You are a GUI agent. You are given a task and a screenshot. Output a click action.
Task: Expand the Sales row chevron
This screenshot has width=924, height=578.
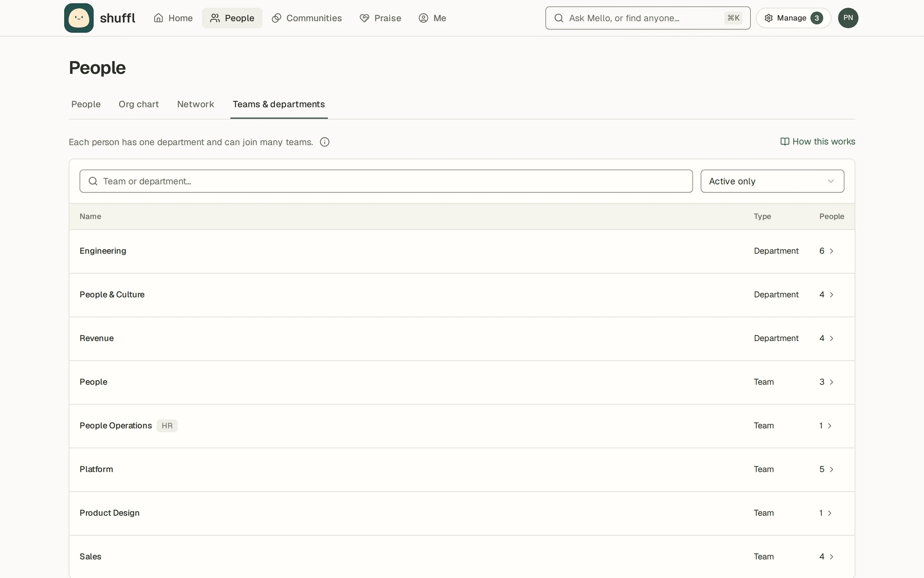click(831, 556)
